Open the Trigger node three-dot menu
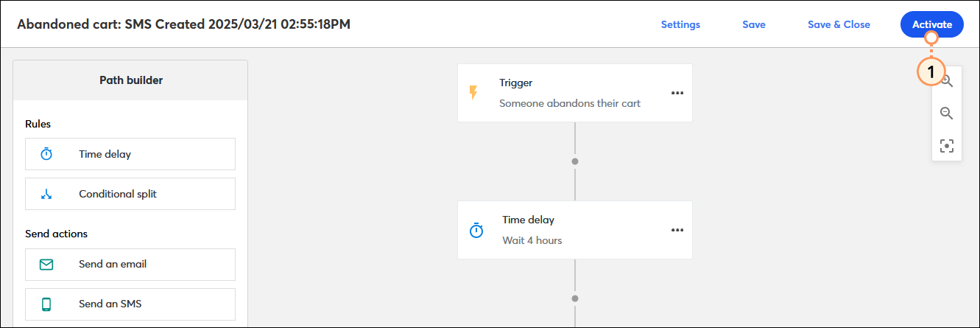This screenshot has width=980, height=328. click(x=677, y=93)
